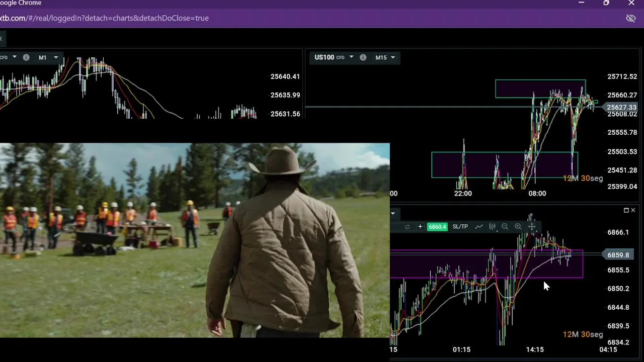Click the 25640.41 price on M1 chart

[285, 76]
